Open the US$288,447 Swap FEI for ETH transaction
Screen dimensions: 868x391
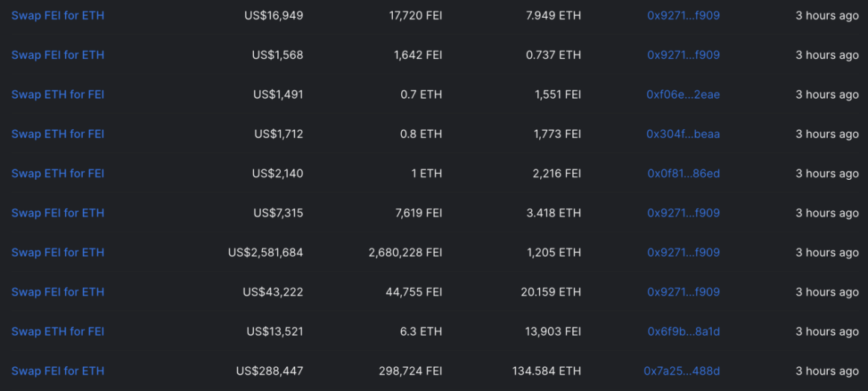pos(58,371)
